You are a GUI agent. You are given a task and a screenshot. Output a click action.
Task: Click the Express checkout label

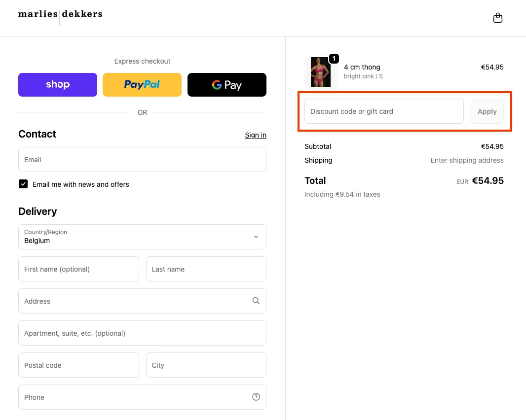pos(142,61)
